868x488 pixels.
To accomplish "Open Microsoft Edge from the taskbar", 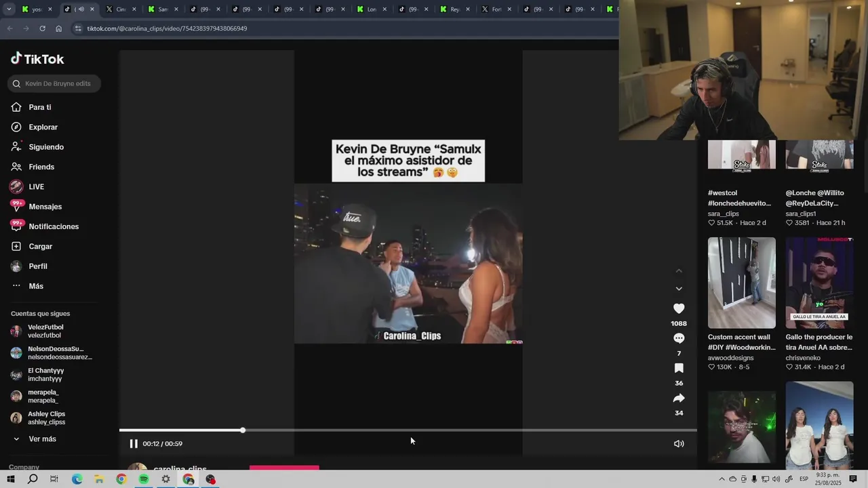I will pyautogui.click(x=77, y=479).
